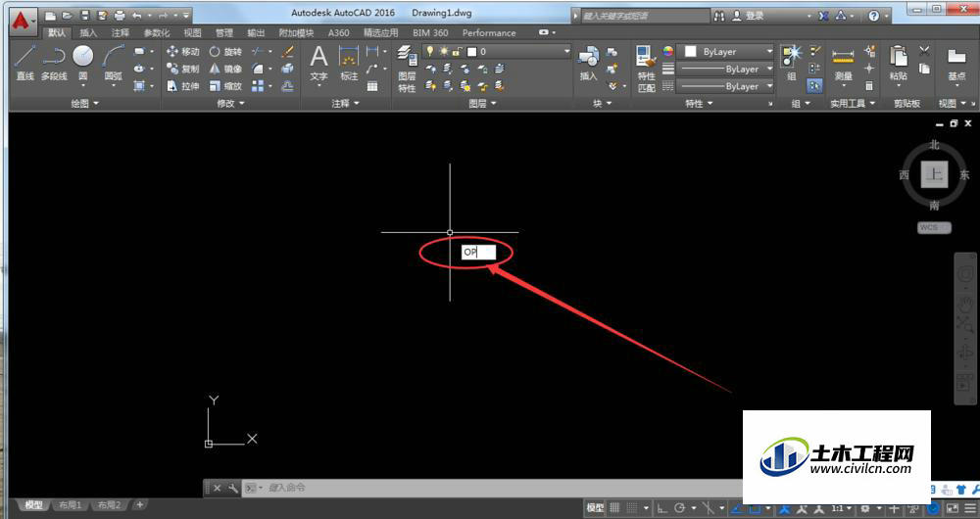This screenshot has width=980, height=519.
Task: Click the WCS button under the view cube
Action: pyautogui.click(x=934, y=228)
